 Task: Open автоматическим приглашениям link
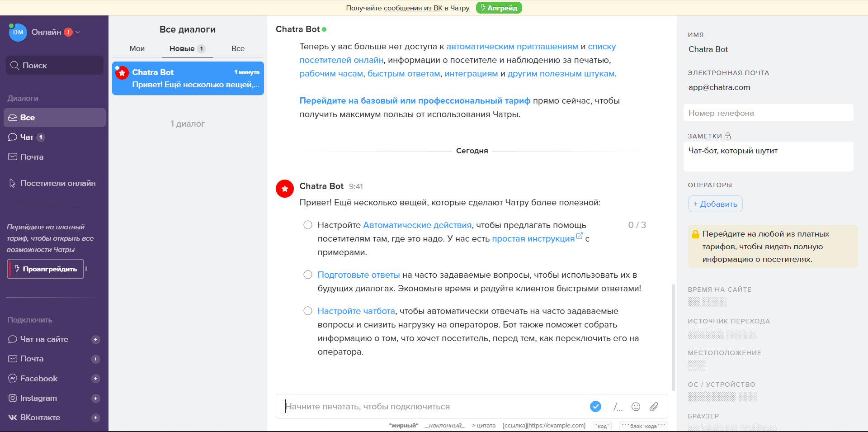point(512,46)
